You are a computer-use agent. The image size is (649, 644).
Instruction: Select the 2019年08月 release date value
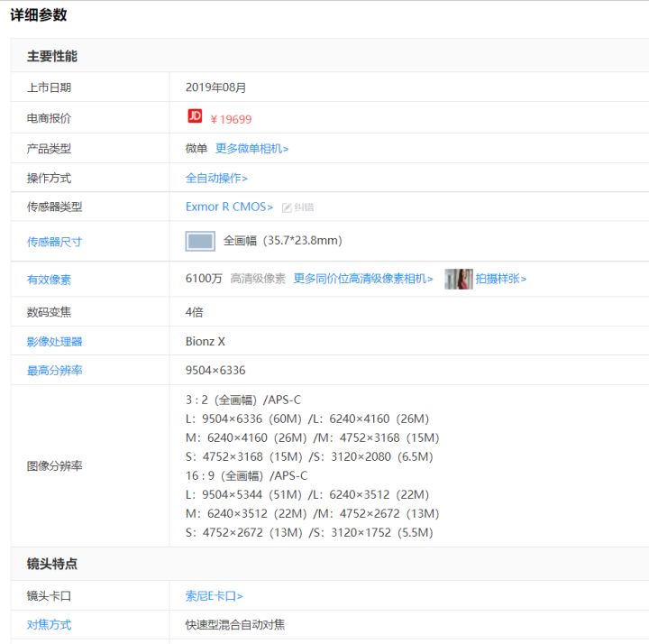click(x=215, y=87)
